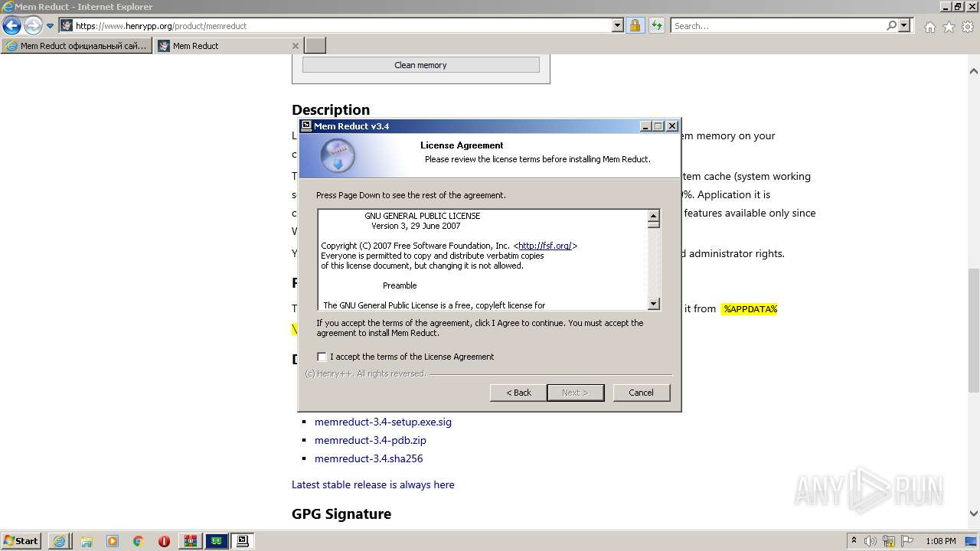Image resolution: width=980 pixels, height=551 pixels.
Task: Open the Action Center flag icon
Action: click(x=907, y=541)
